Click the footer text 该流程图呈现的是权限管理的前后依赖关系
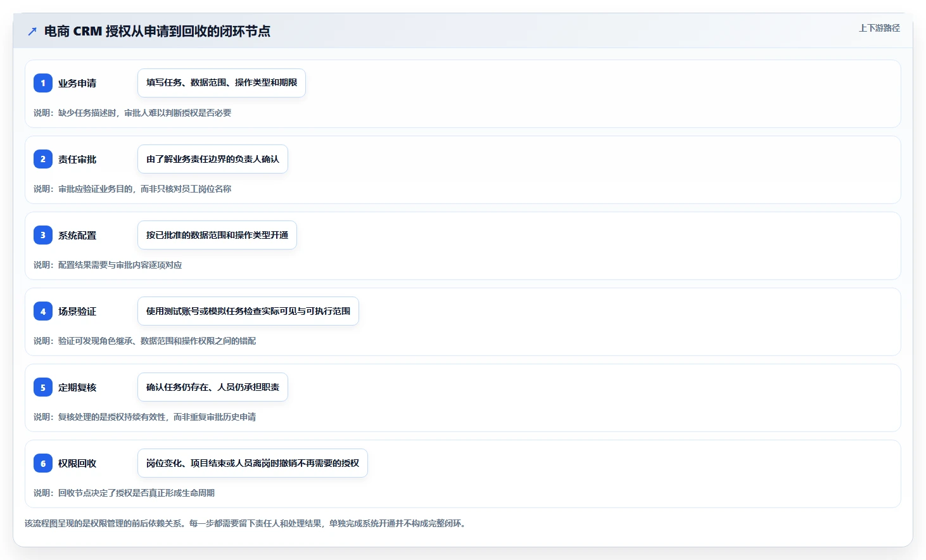This screenshot has width=926, height=560. point(247,523)
